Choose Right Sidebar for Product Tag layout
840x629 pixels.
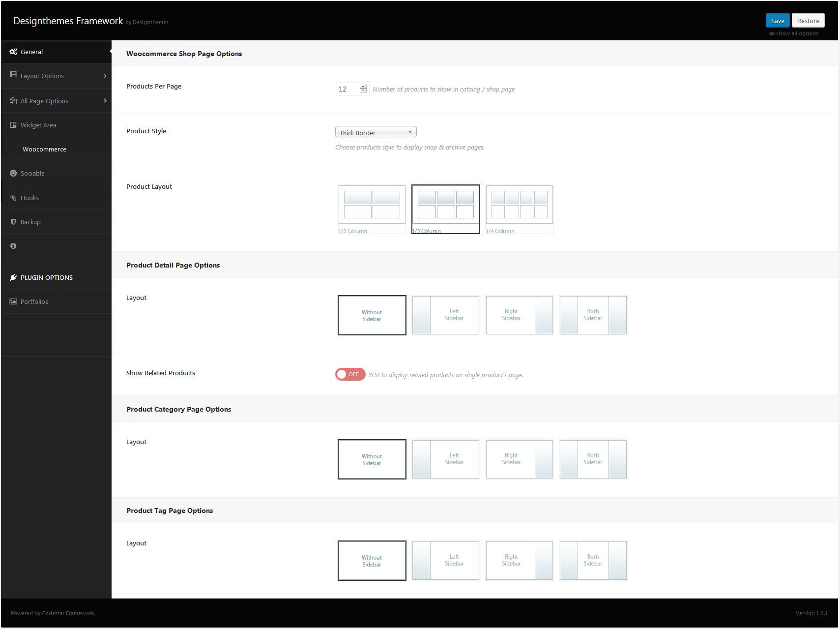(520, 561)
